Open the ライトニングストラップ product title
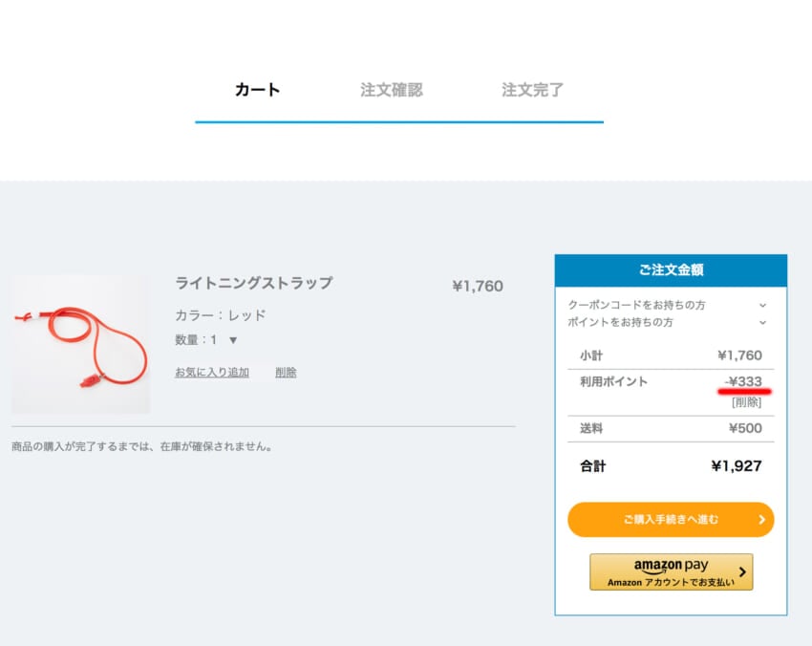 [x=254, y=283]
